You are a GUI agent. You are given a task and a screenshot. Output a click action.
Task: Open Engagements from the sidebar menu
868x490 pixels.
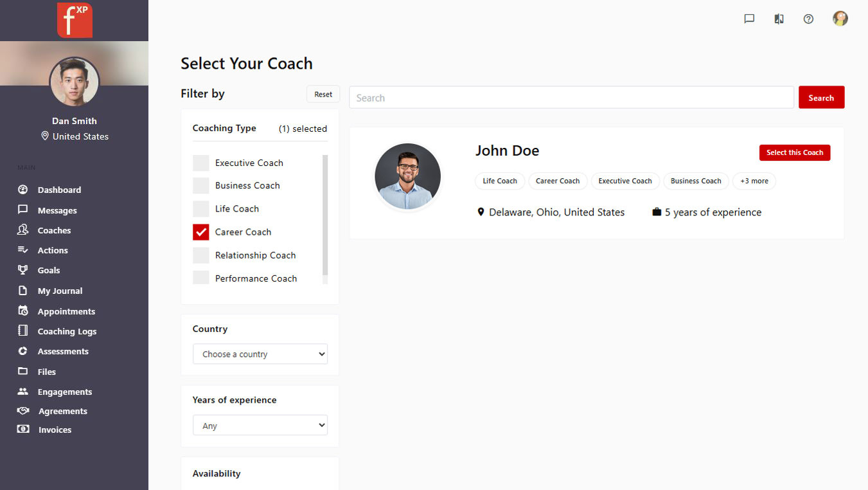(64, 392)
